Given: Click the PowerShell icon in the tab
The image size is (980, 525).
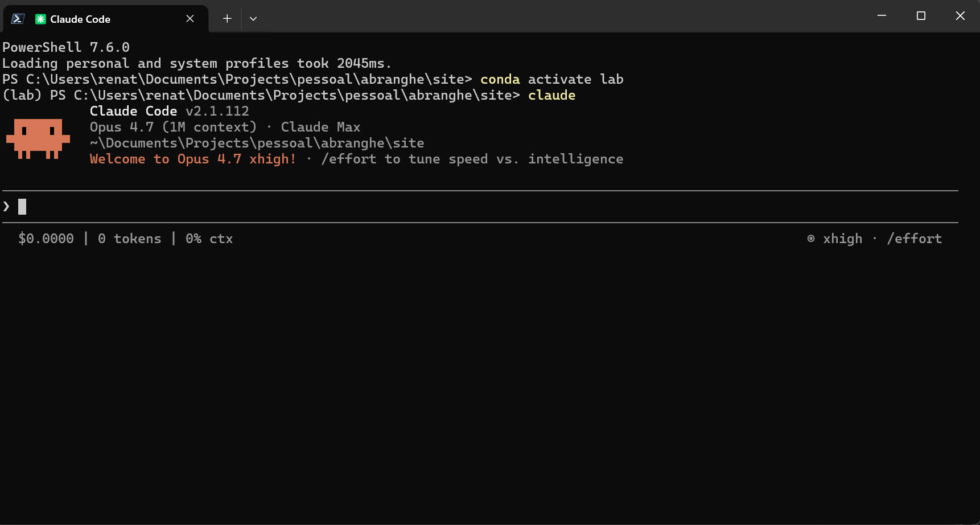Looking at the screenshot, I should pos(17,18).
